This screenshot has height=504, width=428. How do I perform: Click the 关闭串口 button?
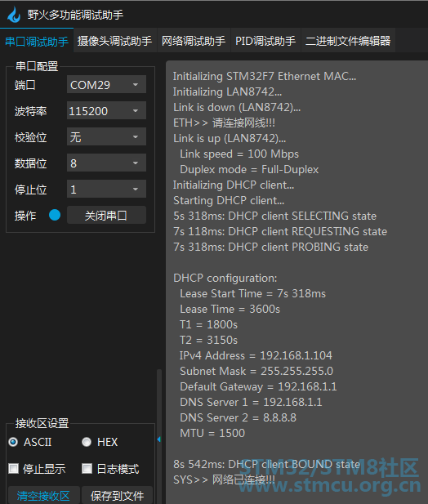106,215
